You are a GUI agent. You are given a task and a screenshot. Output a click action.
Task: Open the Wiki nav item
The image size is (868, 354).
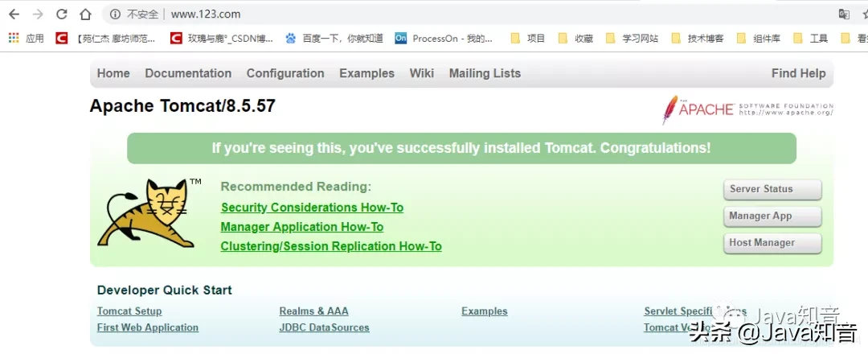(x=422, y=73)
